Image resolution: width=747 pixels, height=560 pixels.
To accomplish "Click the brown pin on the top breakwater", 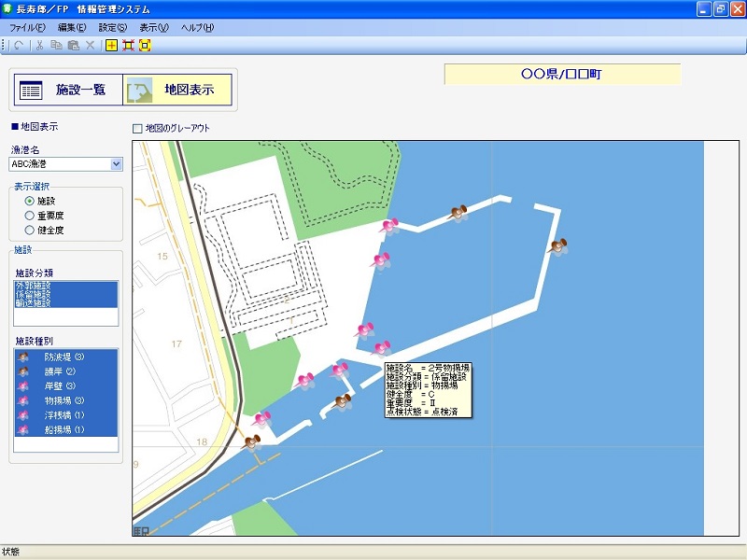I will coord(458,214).
